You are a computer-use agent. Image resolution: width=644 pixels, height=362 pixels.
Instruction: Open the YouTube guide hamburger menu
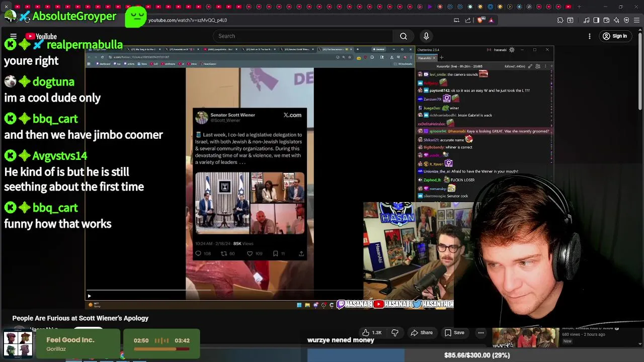point(14,36)
